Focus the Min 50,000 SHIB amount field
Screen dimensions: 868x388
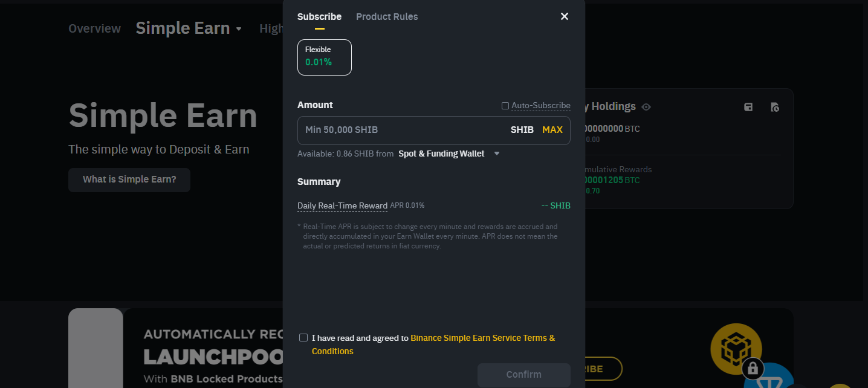click(x=434, y=131)
